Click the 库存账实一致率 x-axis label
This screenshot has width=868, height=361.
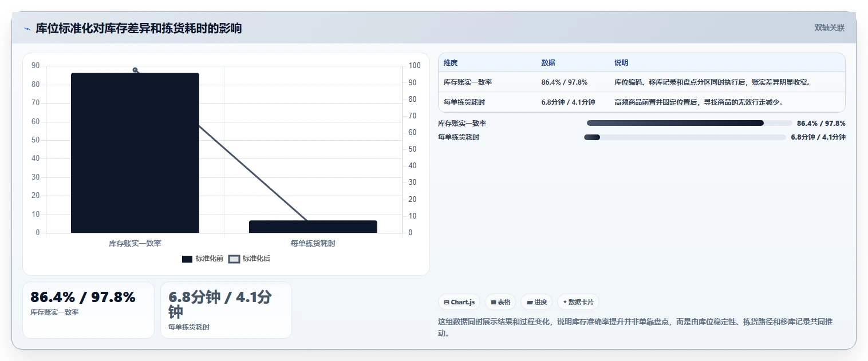135,244
